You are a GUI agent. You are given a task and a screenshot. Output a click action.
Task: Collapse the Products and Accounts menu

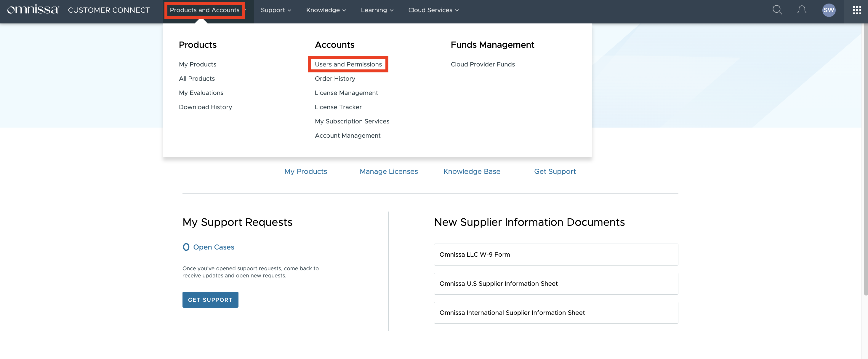(x=204, y=10)
